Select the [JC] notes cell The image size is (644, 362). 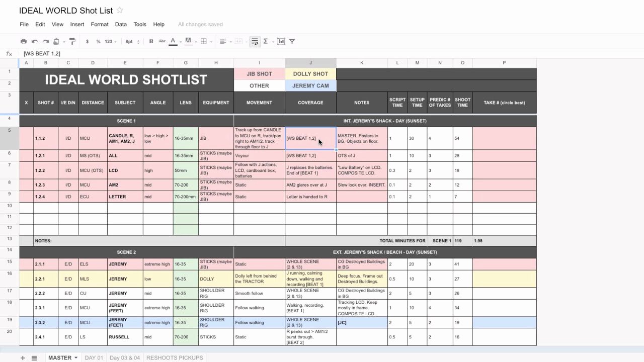(x=362, y=322)
